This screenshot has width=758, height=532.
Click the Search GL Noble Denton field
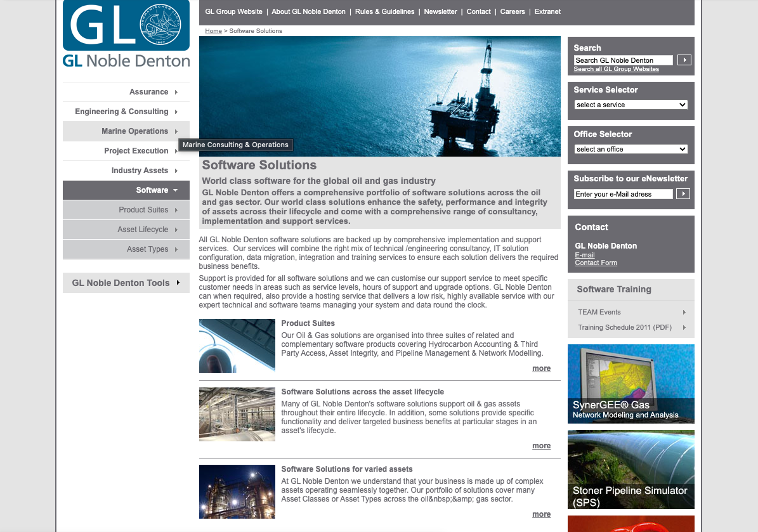(x=623, y=60)
